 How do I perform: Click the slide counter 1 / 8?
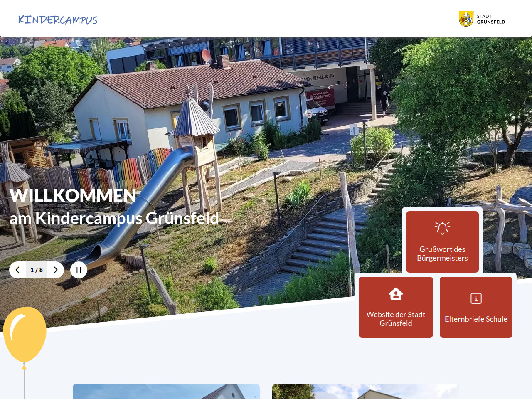(37, 270)
